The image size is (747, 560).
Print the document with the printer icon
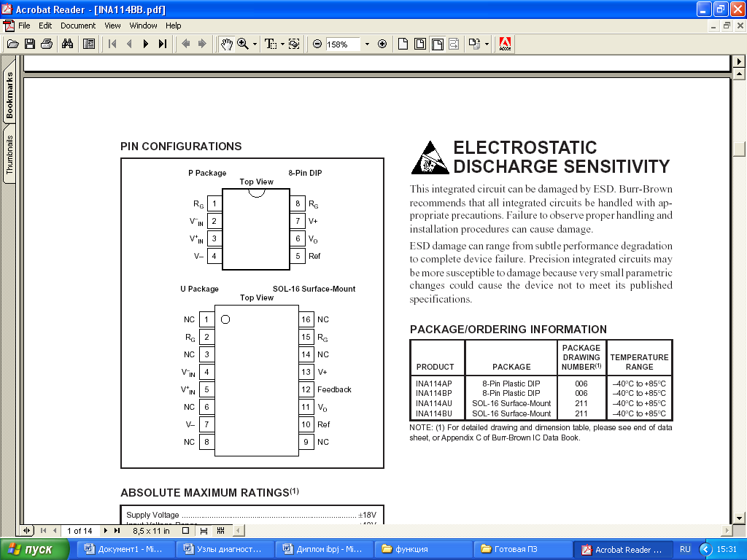point(47,44)
